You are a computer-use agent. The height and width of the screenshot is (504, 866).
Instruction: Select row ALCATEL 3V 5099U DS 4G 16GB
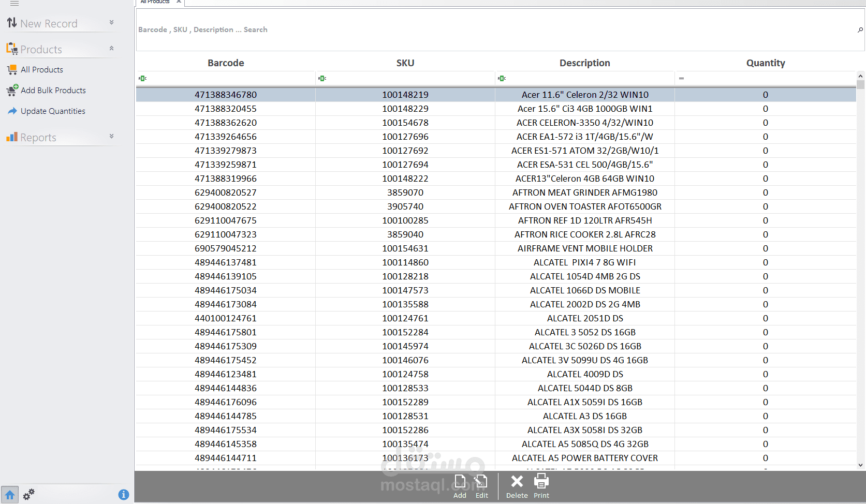[496, 360]
